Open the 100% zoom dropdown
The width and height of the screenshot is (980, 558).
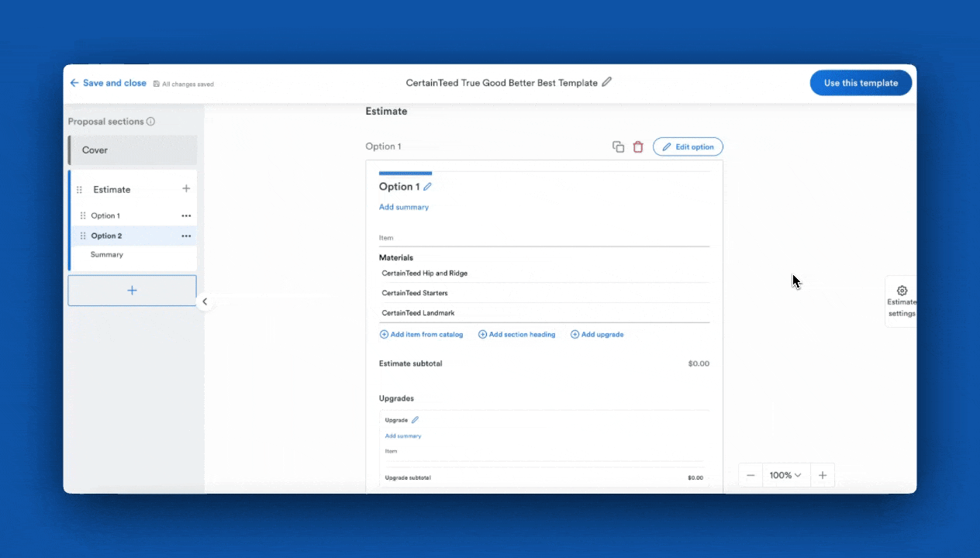785,475
